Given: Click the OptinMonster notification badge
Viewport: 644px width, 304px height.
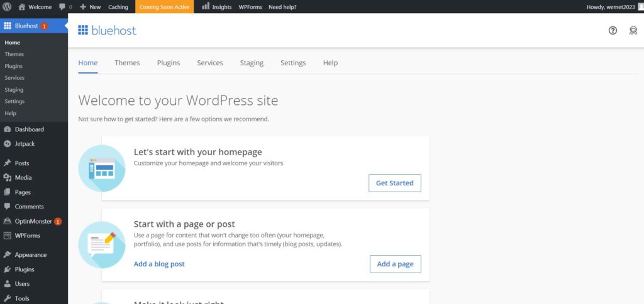Looking at the screenshot, I should (58, 222).
